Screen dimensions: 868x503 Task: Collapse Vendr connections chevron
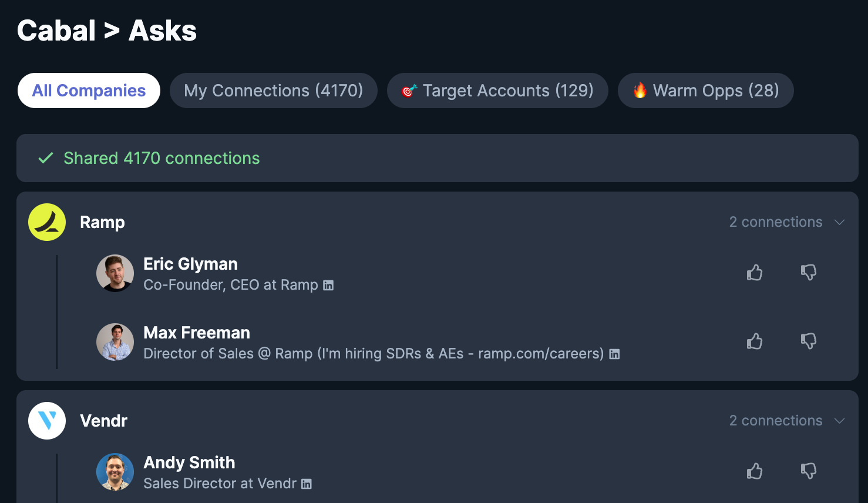point(839,421)
